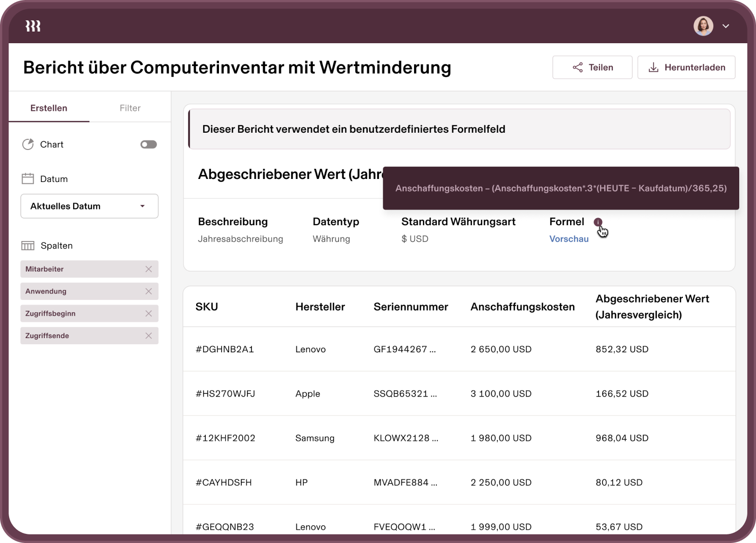Click the pie Chart icon
This screenshot has height=543, width=756.
[x=28, y=145]
